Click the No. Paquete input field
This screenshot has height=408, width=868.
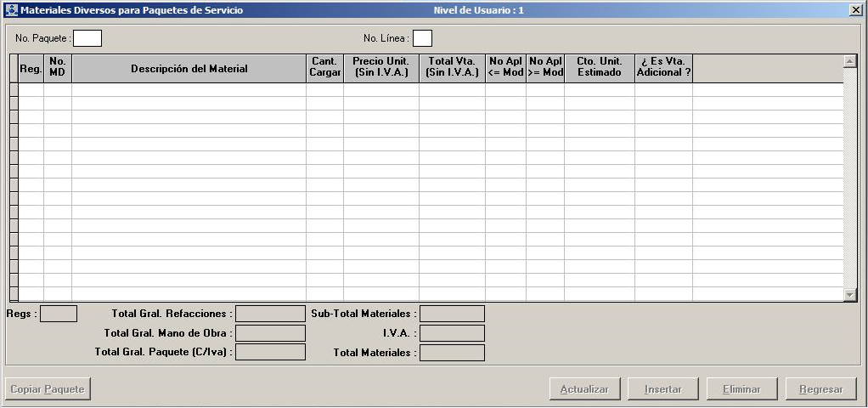coord(87,38)
